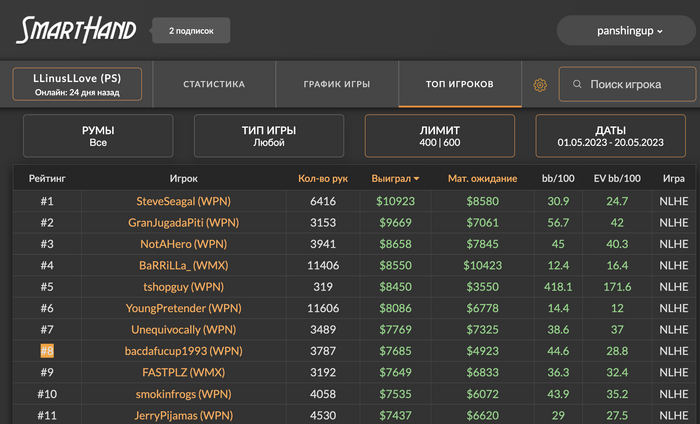This screenshot has height=424, width=700.
Task: Click the 11406 hands count cell
Action: (323, 266)
